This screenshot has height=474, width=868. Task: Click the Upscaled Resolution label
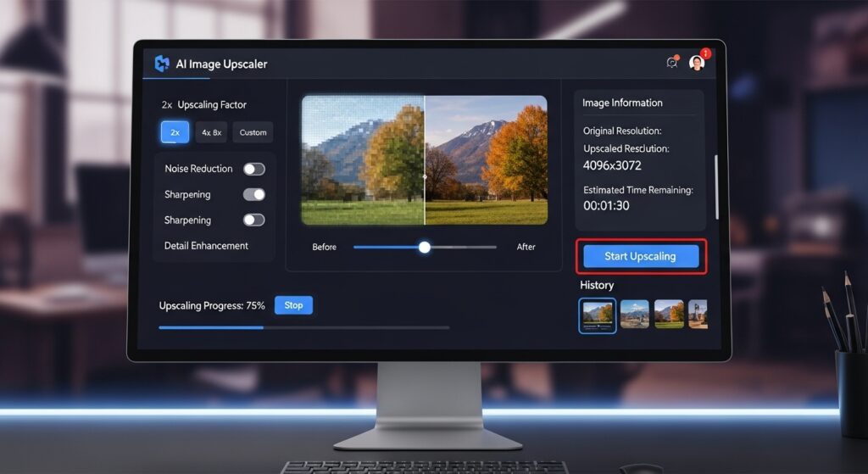click(x=626, y=148)
